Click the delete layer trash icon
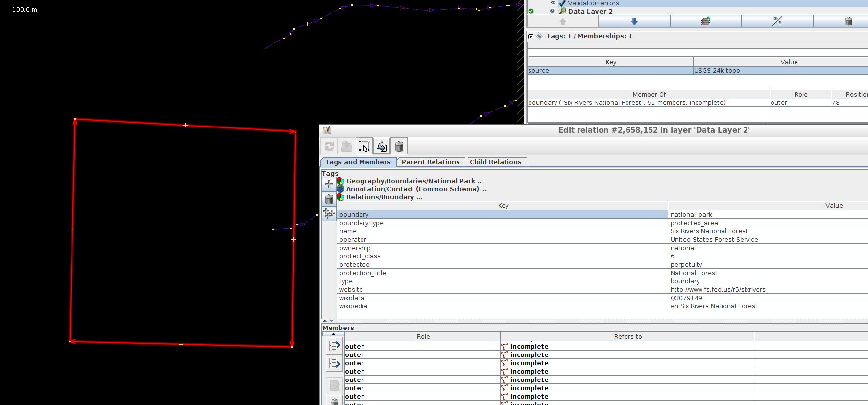The width and height of the screenshot is (868, 405). click(848, 21)
